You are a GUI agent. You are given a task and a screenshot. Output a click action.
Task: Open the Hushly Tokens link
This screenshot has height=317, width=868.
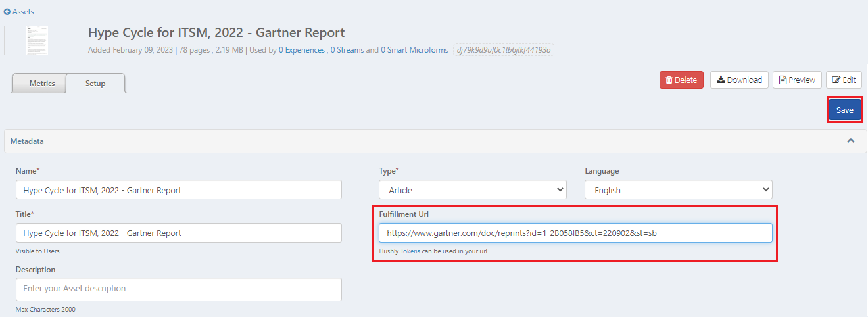pyautogui.click(x=410, y=251)
